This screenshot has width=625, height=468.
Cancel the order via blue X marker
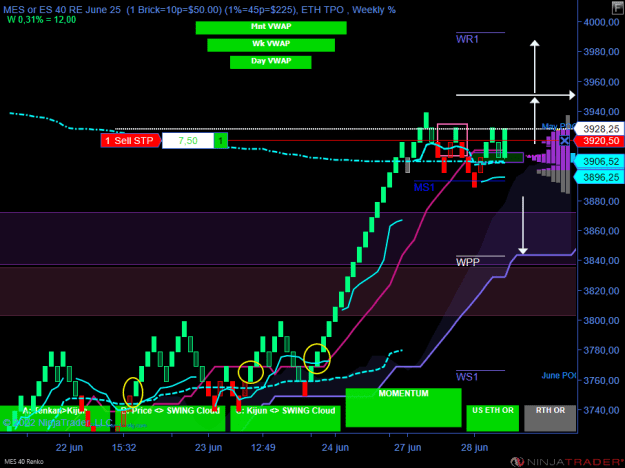pos(564,141)
